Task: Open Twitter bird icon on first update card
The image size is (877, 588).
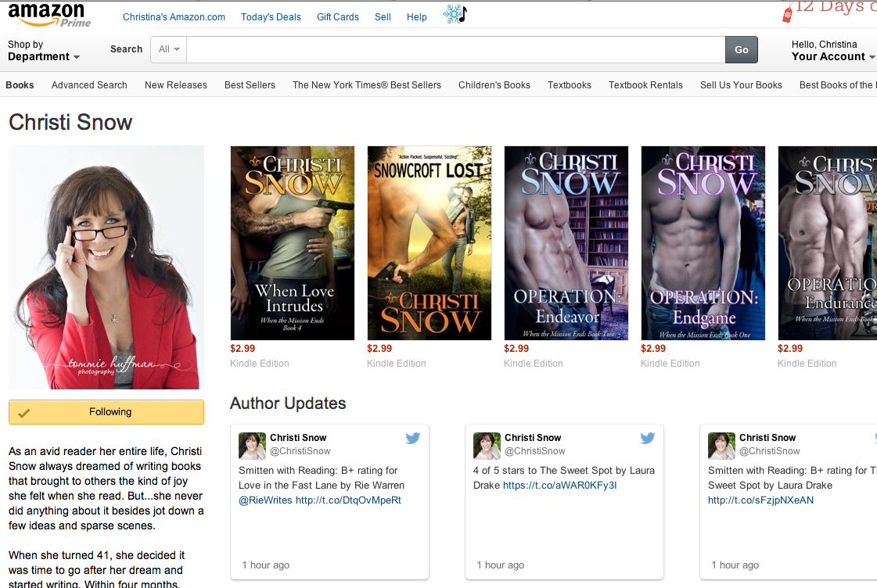Action: [413, 438]
